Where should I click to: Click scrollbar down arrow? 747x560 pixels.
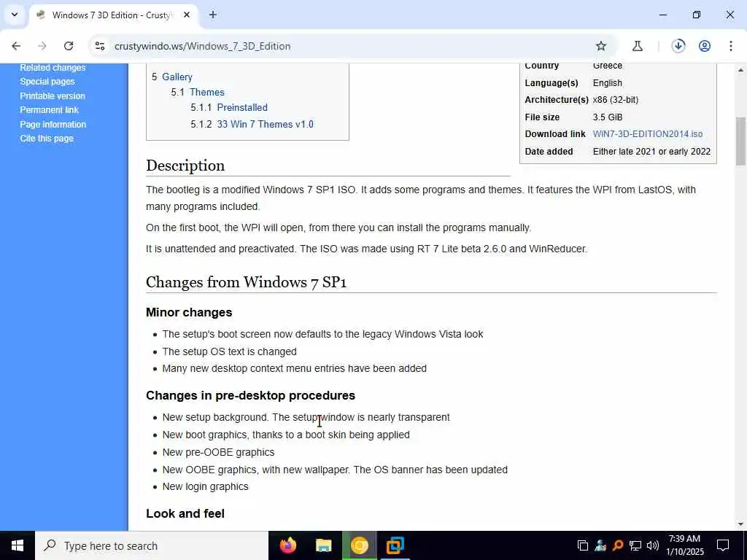(x=740, y=524)
